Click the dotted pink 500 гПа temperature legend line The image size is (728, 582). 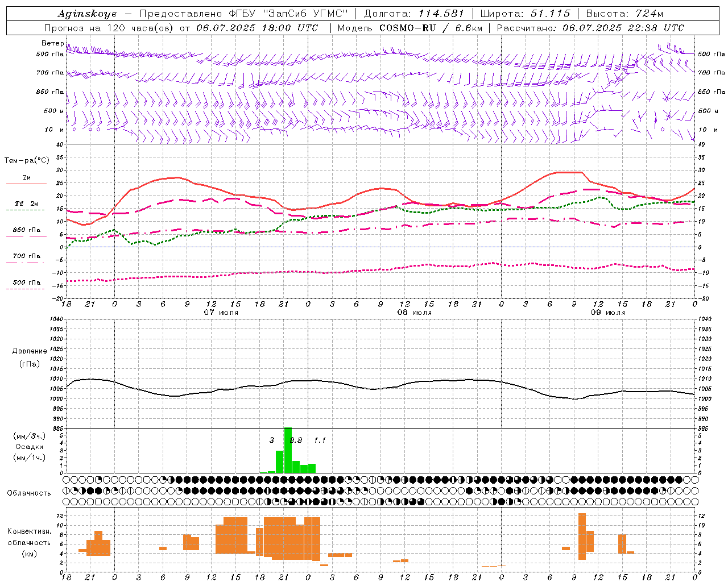[x=25, y=289]
